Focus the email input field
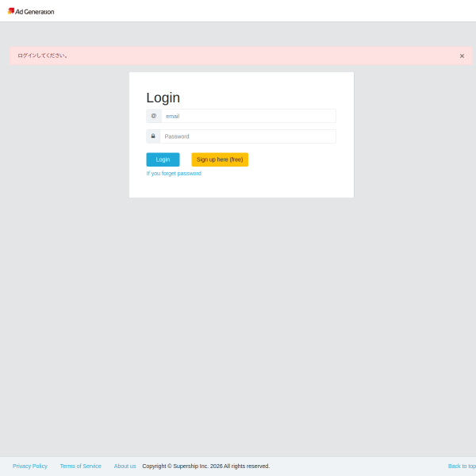The width and height of the screenshot is (476, 476). (248, 116)
